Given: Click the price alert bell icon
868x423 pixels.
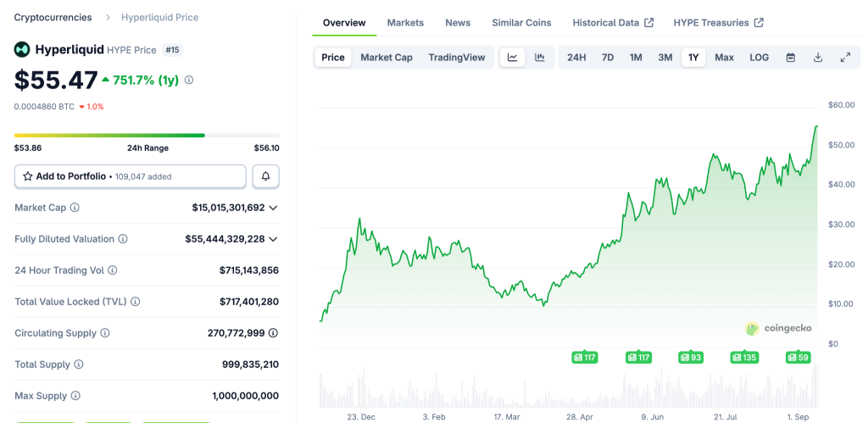Looking at the screenshot, I should [x=265, y=176].
